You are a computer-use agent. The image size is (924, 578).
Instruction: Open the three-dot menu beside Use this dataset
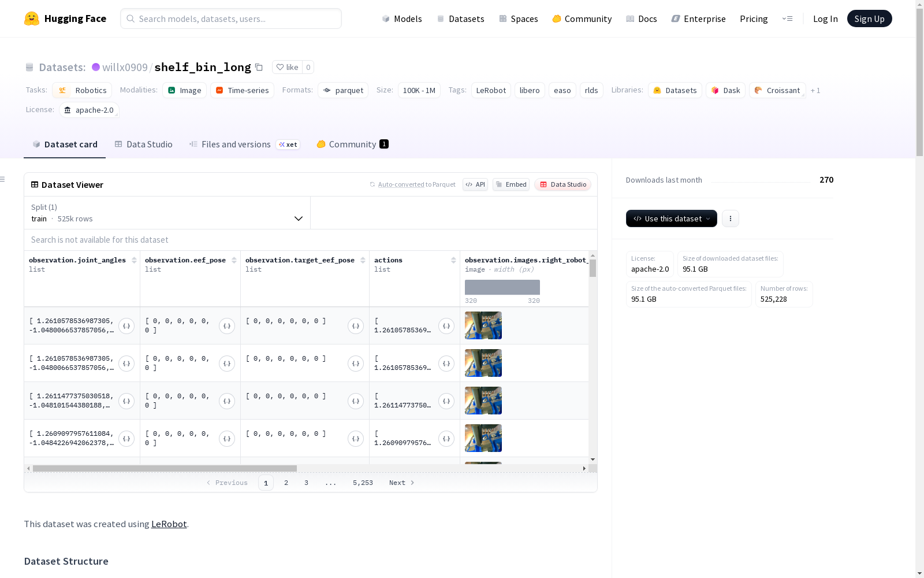click(x=731, y=218)
